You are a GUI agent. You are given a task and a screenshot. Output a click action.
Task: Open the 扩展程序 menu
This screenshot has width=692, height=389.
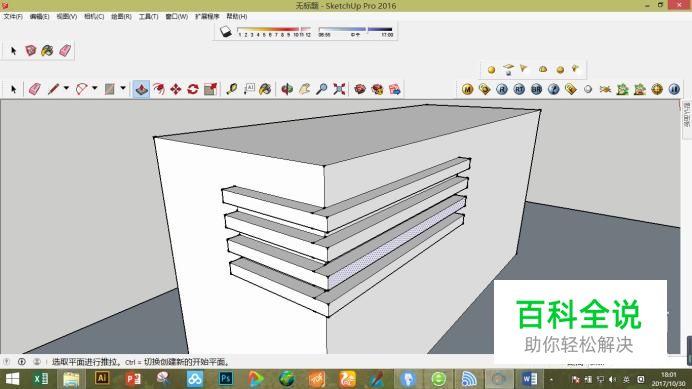point(207,16)
